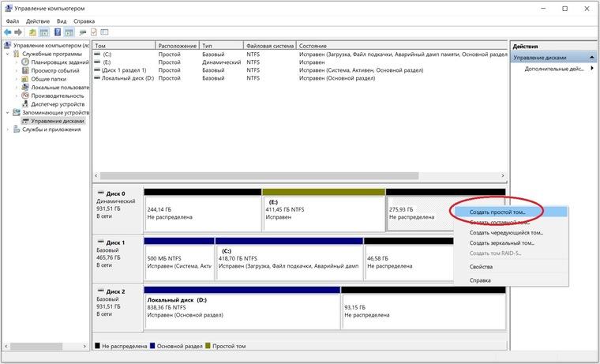Collapse the Управление дисками actions section arrow
600x364 pixels.
(592, 58)
